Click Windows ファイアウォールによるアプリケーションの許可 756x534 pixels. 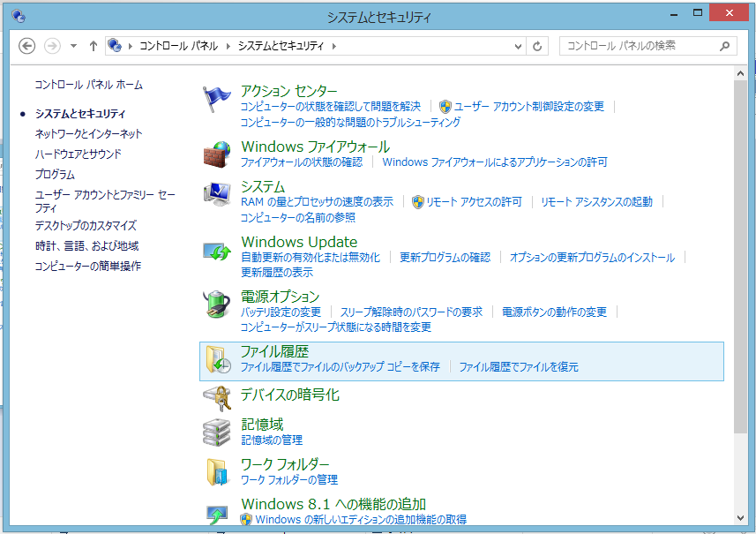(495, 162)
